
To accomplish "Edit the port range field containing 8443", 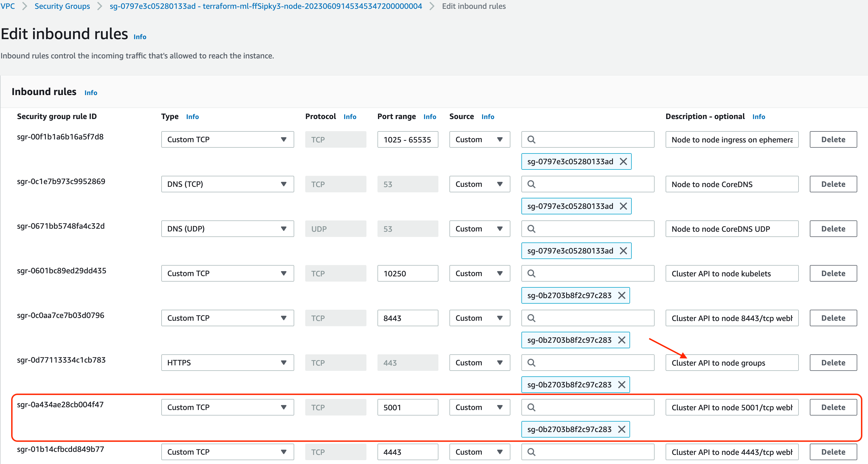I will (x=407, y=318).
